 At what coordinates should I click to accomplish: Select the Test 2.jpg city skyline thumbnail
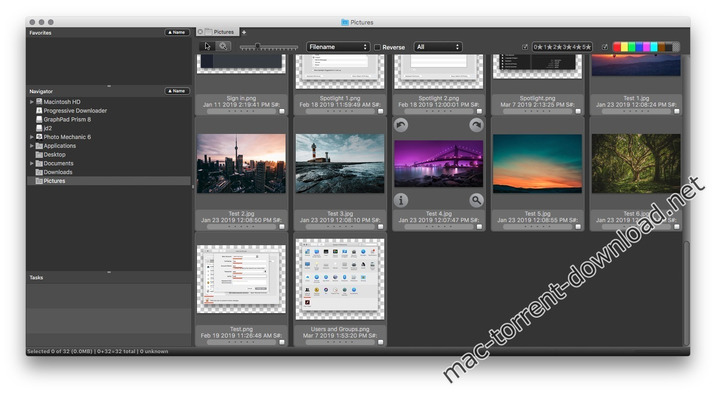[x=241, y=163]
